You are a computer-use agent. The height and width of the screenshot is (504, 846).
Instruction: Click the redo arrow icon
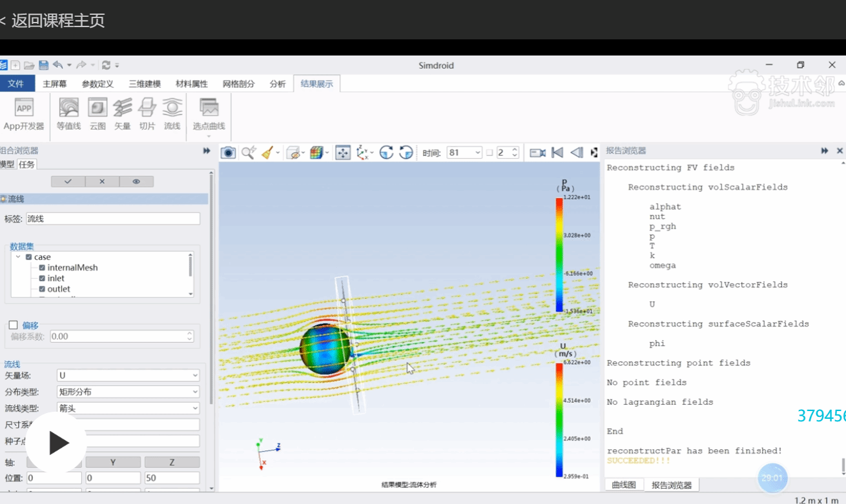pos(81,65)
